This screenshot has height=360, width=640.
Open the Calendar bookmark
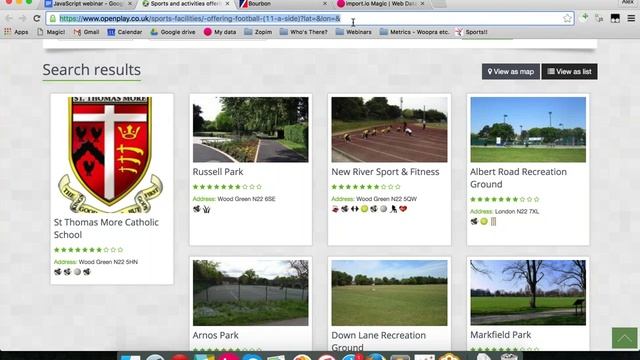point(124,32)
